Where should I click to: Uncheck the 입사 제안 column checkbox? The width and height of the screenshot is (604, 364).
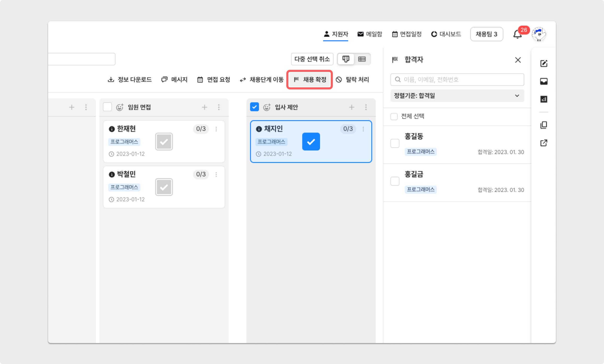254,107
